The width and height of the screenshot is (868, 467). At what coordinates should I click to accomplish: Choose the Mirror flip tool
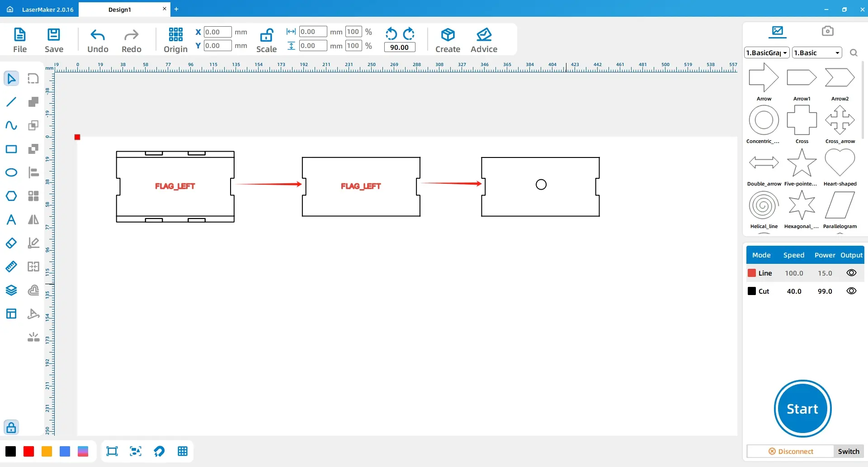click(33, 219)
